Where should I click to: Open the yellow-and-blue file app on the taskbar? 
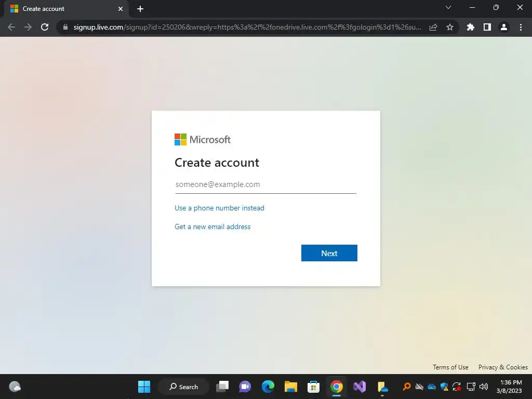click(x=382, y=387)
